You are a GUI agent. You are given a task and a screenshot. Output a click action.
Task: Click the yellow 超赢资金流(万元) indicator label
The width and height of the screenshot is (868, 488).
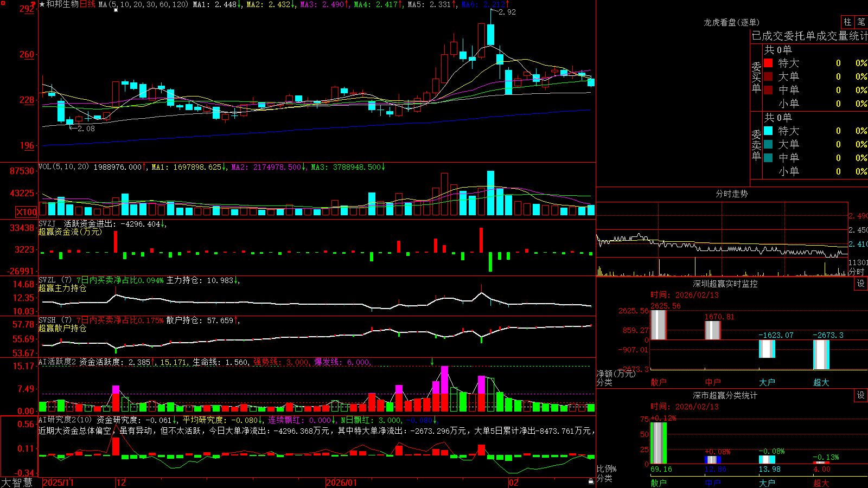(70, 232)
